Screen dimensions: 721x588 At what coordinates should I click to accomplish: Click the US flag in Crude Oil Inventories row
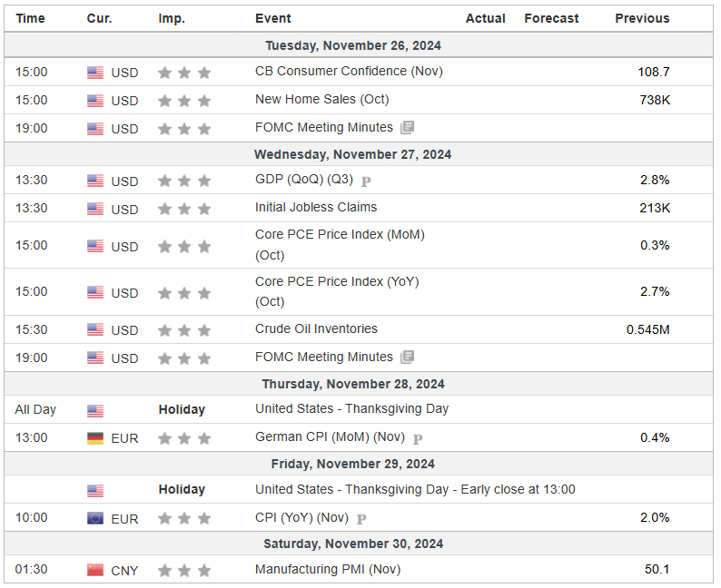[x=95, y=330]
